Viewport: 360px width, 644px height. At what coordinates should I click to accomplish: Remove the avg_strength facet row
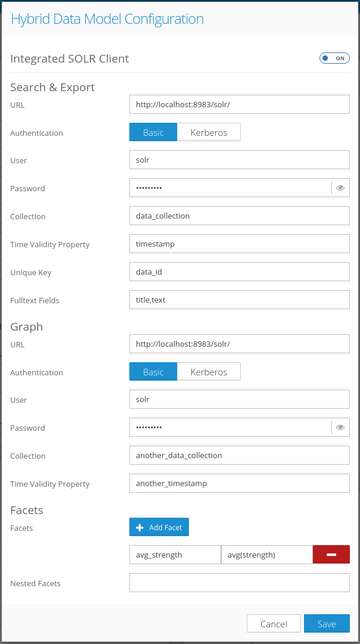tap(331, 555)
